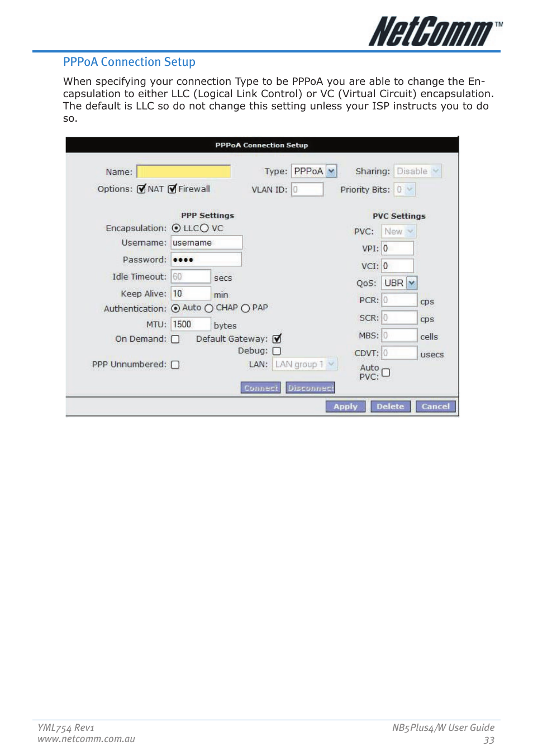Click the PPP Settings section label
The width and height of the screenshot is (533, 756).
tap(207, 216)
